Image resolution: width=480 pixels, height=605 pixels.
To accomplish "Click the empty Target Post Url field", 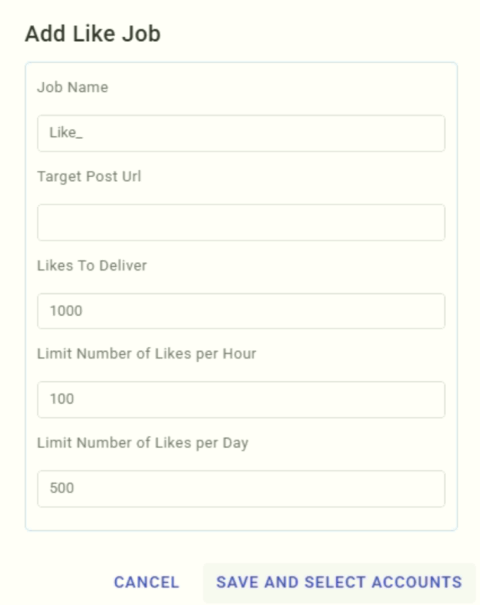I will pyautogui.click(x=241, y=223).
